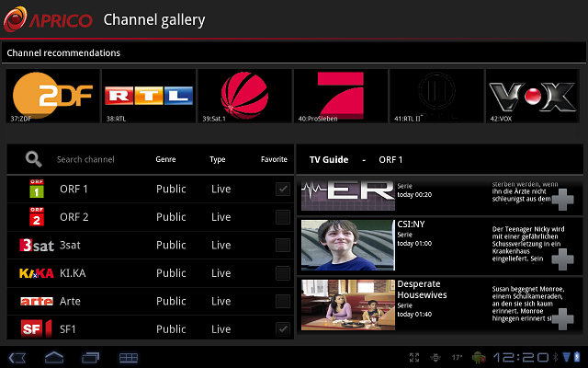This screenshot has height=368, width=588.
Task: Tap the battery status icon
Action: (578, 357)
